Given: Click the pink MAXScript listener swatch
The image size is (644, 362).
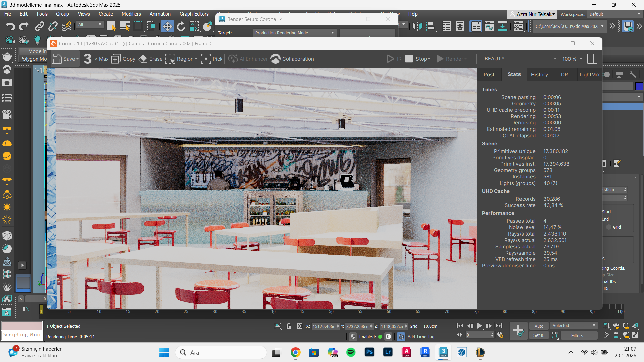Looking at the screenshot, I should click(22, 326).
